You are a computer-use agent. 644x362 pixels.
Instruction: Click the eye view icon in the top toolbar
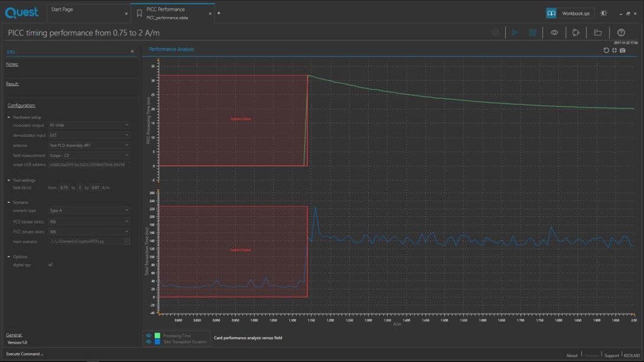[x=554, y=33]
